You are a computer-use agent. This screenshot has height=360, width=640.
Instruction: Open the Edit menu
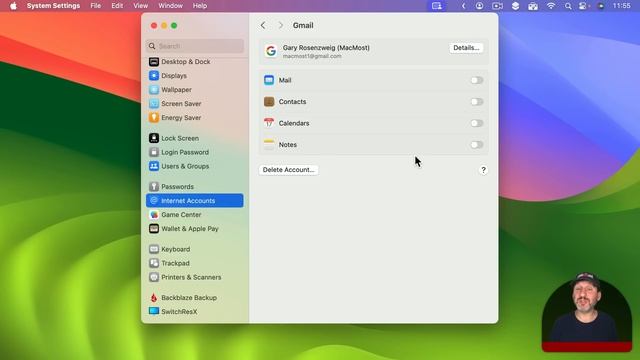coord(117,6)
